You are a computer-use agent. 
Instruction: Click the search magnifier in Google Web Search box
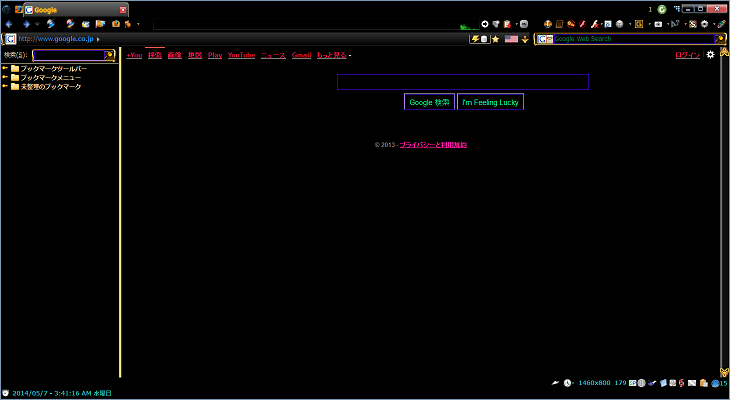[719, 39]
